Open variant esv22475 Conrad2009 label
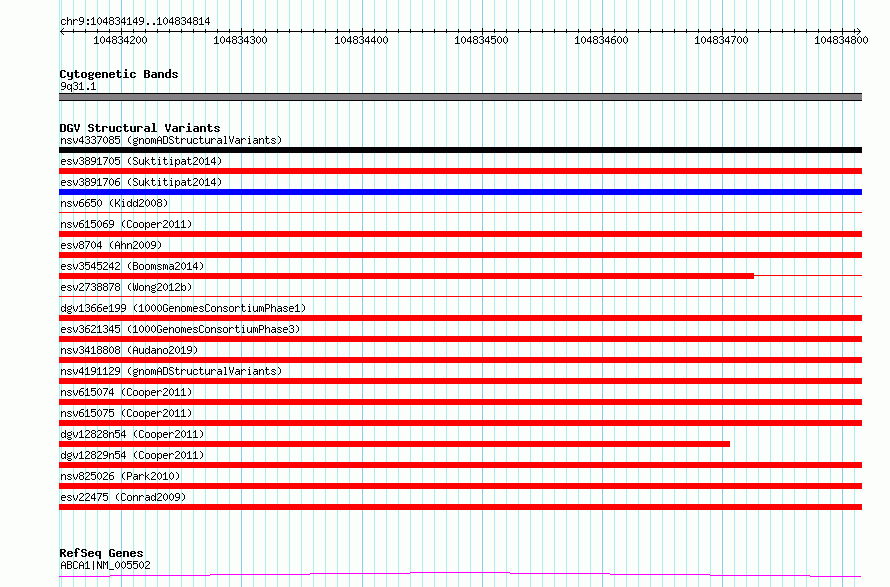890x587 pixels. (123, 497)
